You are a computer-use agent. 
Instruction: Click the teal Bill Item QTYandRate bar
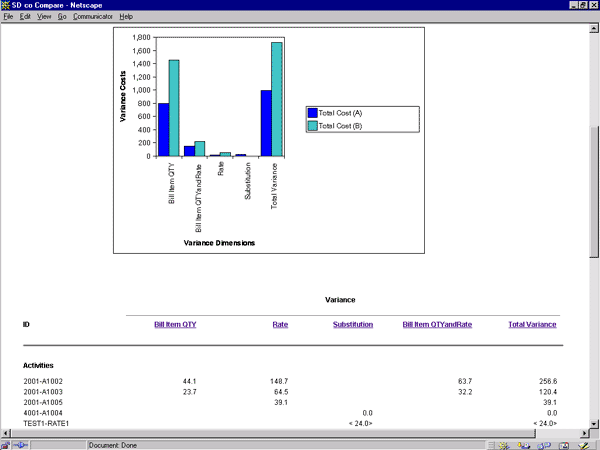pos(200,149)
